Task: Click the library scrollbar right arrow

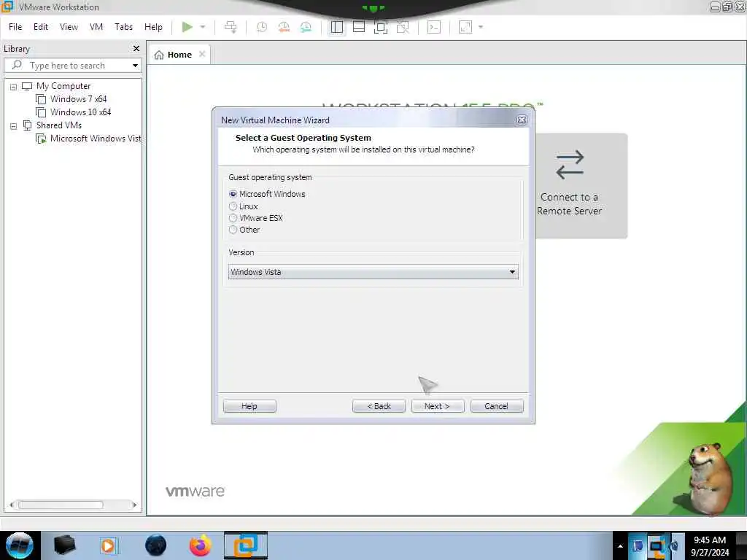Action: 135,505
